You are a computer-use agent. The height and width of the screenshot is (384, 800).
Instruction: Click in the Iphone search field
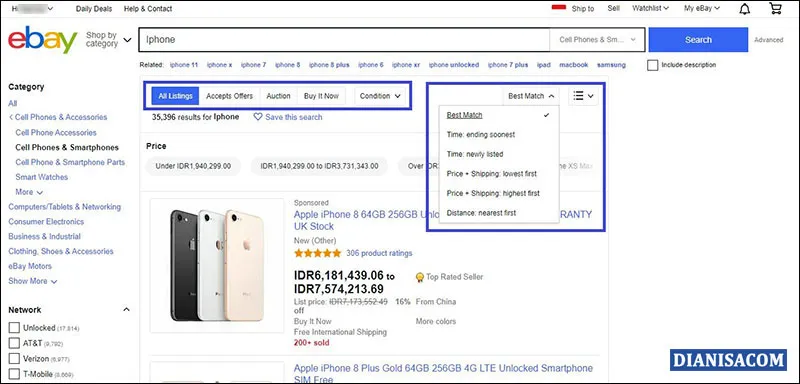344,40
